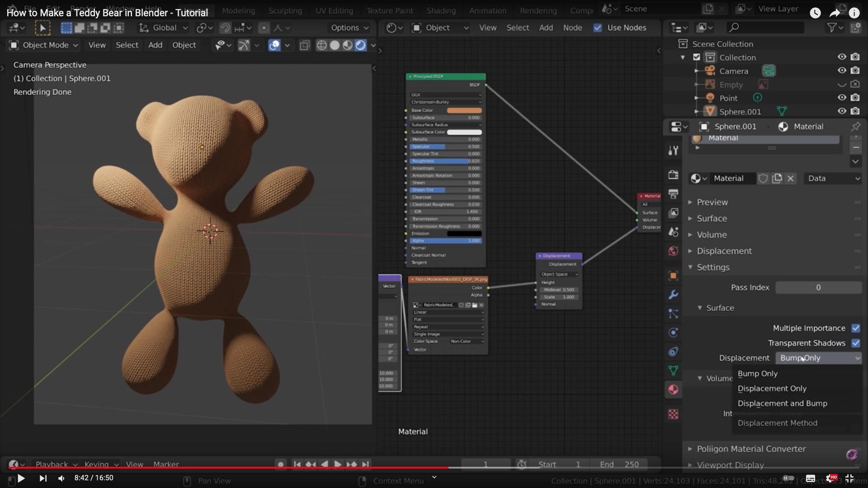
Task: Hide Sphere.001 with its eye icon
Action: pos(842,111)
